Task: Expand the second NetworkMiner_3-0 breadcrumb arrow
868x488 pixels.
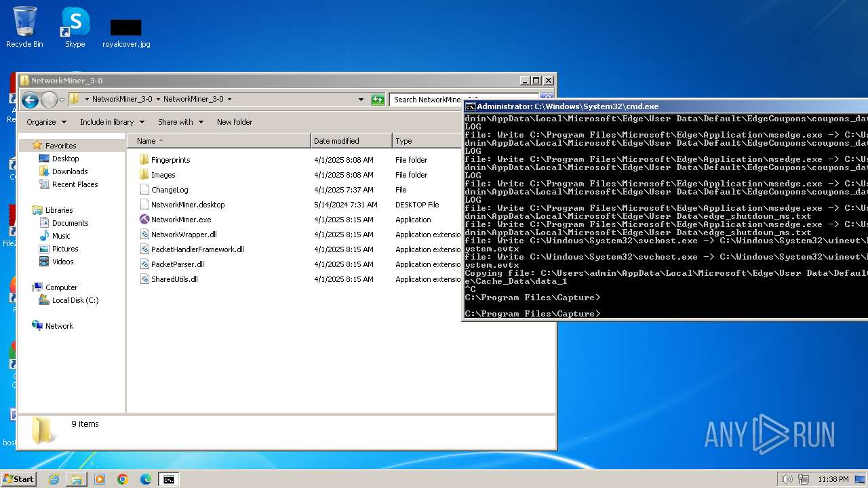Action: pos(229,99)
